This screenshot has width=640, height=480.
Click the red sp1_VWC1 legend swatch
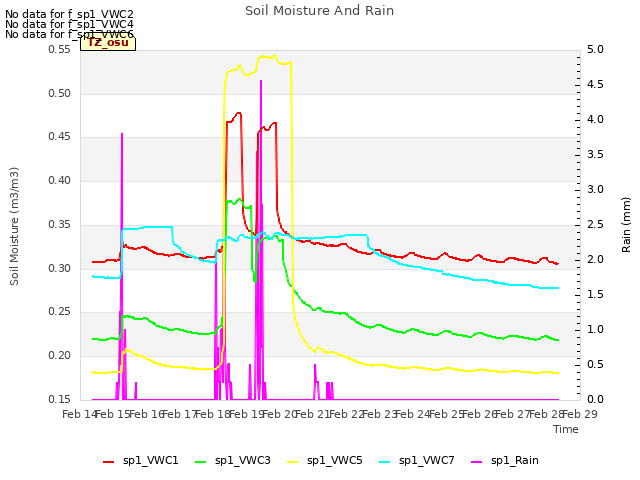click(109, 462)
